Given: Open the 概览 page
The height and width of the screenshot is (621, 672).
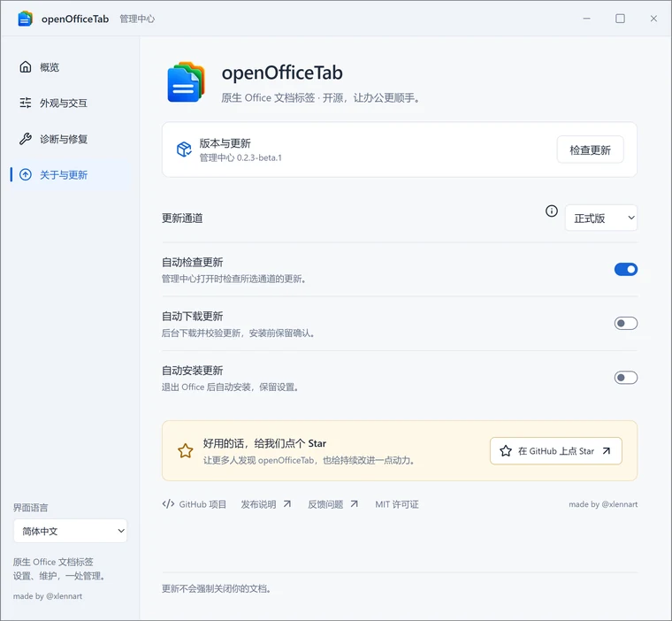Looking at the screenshot, I should (x=71, y=67).
